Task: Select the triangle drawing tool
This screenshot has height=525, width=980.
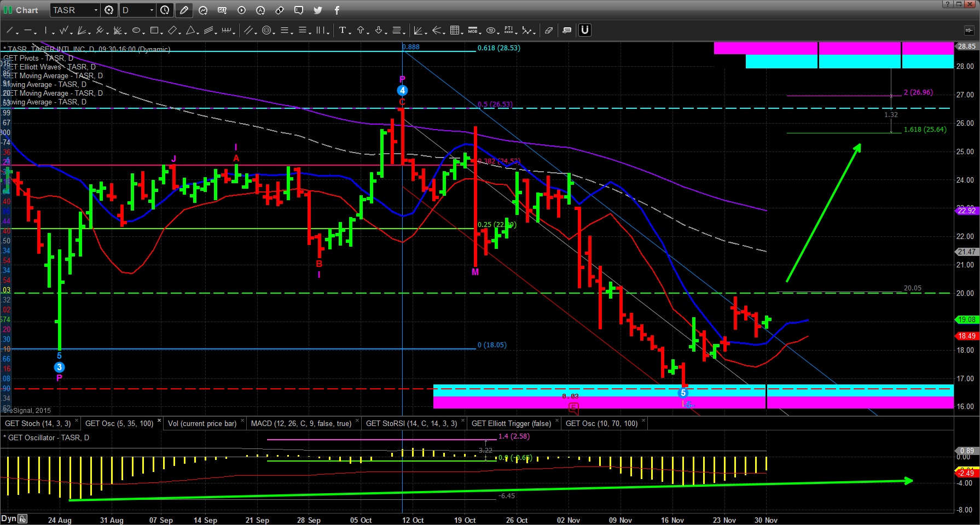Action: [190, 31]
